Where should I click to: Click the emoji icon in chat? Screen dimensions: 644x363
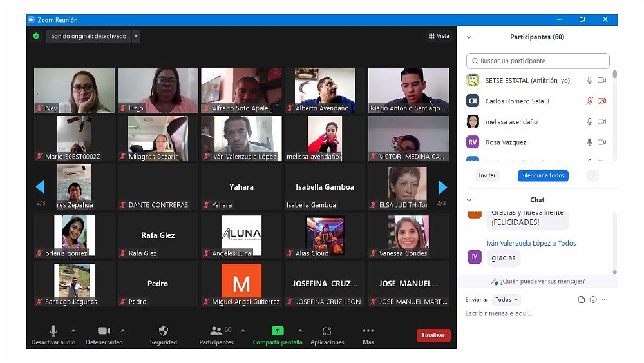point(593,299)
